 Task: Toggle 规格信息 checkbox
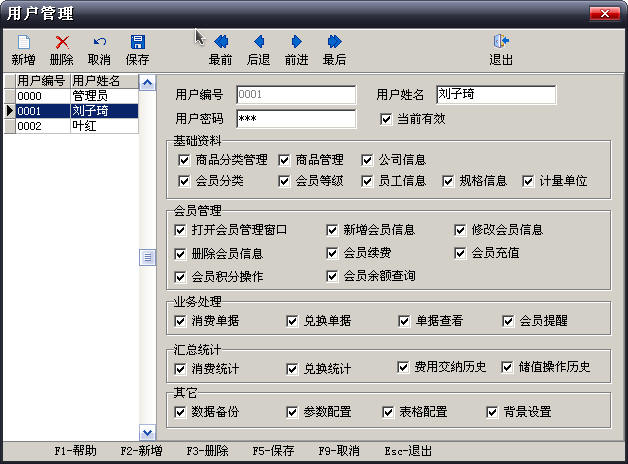[448, 181]
